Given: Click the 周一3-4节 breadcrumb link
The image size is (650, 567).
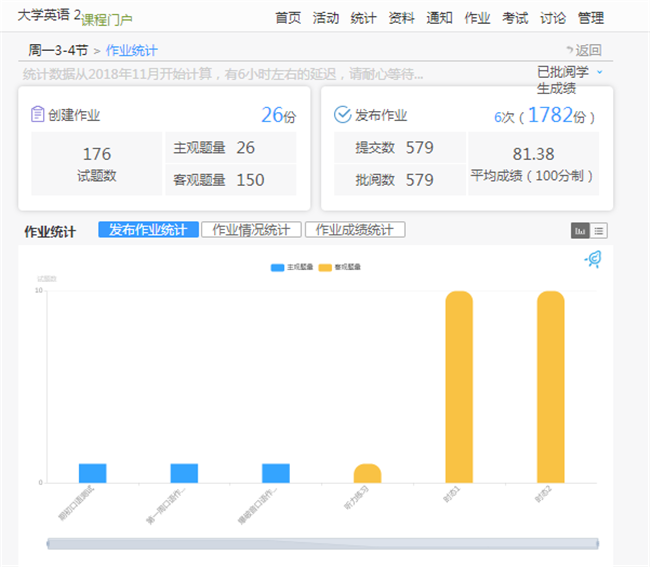Looking at the screenshot, I should click(58, 51).
